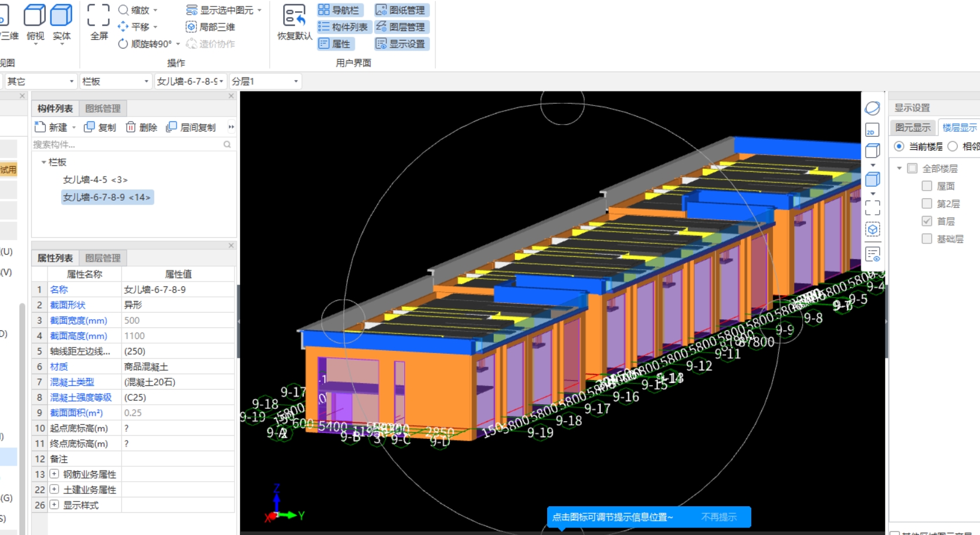Click 删除 delete component button

point(141,127)
